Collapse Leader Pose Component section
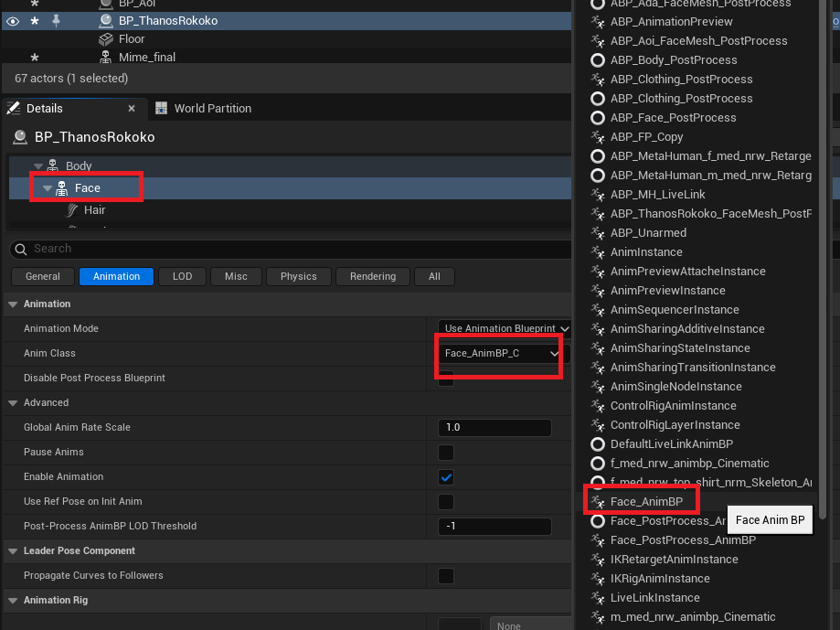This screenshot has width=840, height=630. tap(13, 551)
